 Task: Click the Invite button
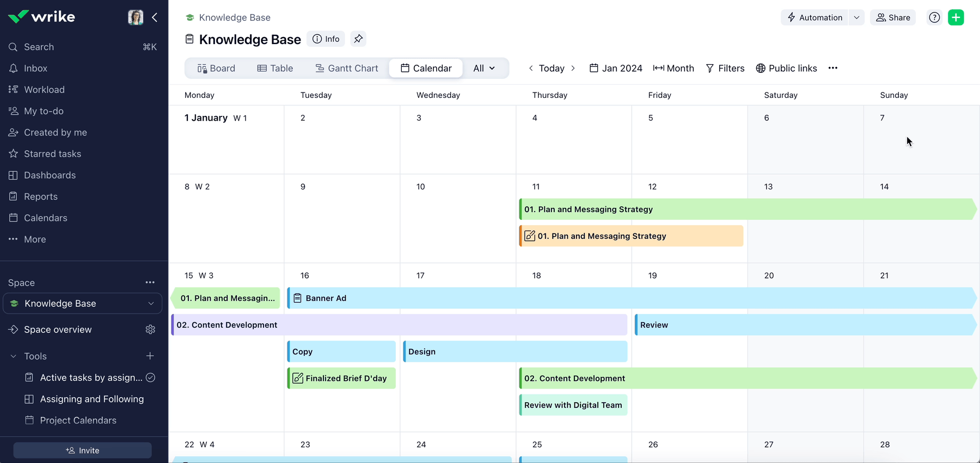tap(83, 450)
